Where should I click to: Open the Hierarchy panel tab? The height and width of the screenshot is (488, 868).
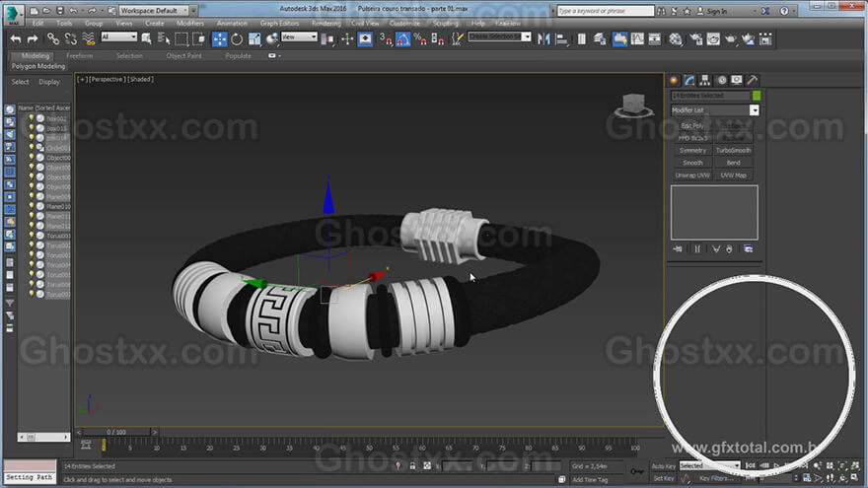point(704,80)
